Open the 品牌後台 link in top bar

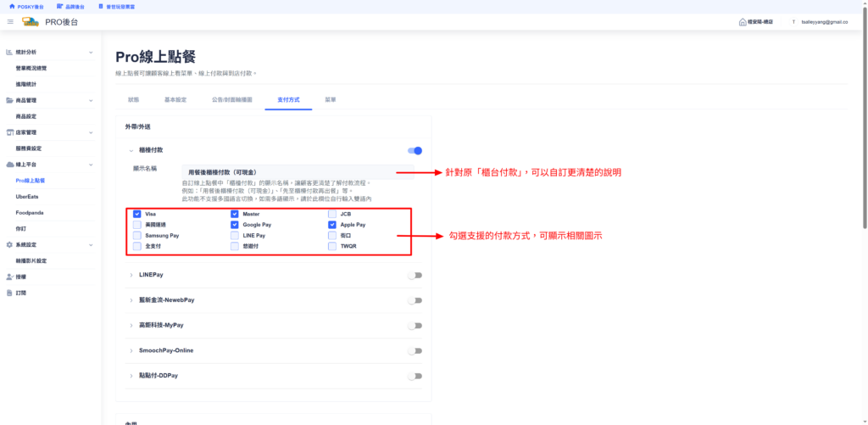(71, 7)
